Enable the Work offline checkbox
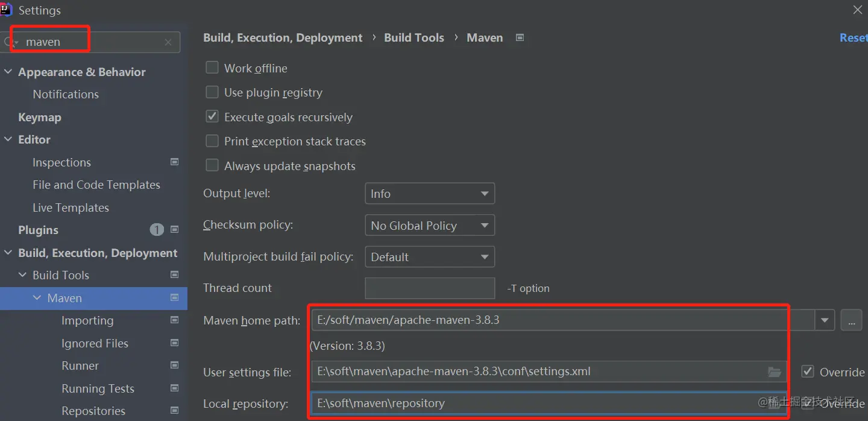This screenshot has height=421, width=868. pos(212,68)
